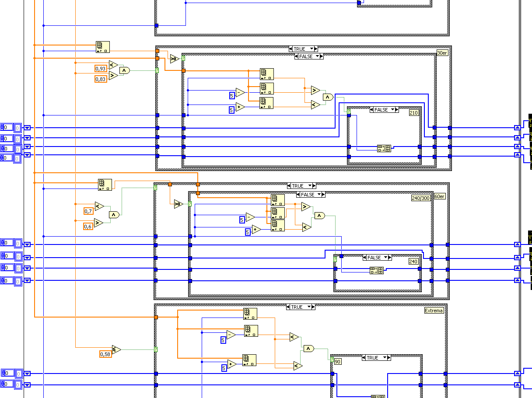The height and width of the screenshot is (398, 532).
Task: Click the >0 comparison node in the 30er case
Action: pos(175,59)
